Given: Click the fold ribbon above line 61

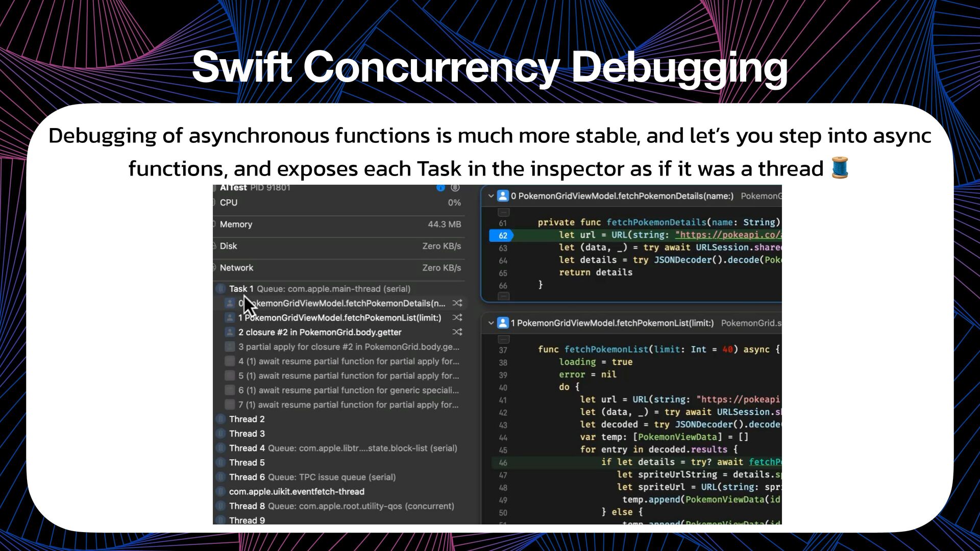Looking at the screenshot, I should 504,212.
